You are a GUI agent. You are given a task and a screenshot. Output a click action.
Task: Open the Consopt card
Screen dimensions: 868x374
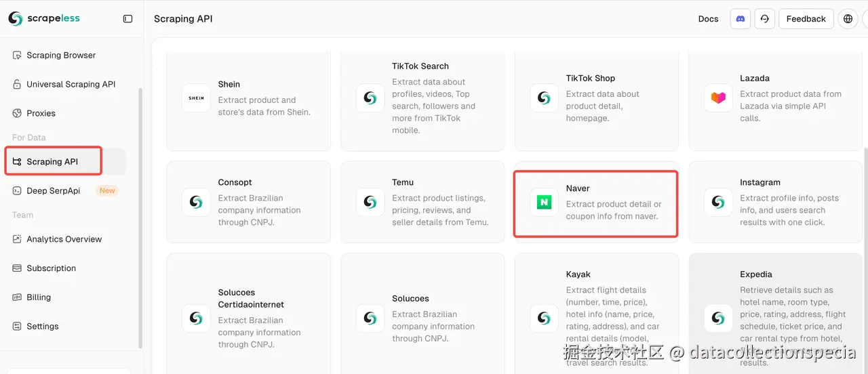click(248, 202)
